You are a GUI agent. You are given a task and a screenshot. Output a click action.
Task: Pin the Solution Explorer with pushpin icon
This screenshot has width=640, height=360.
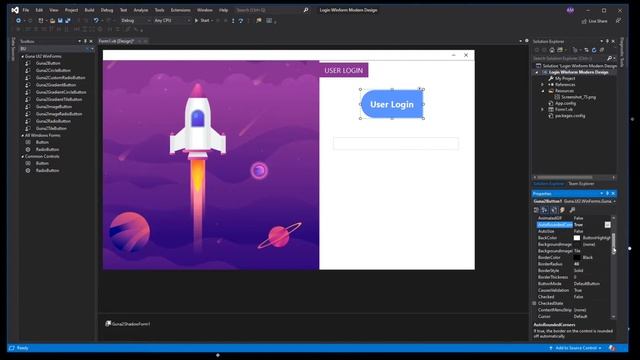607,41
